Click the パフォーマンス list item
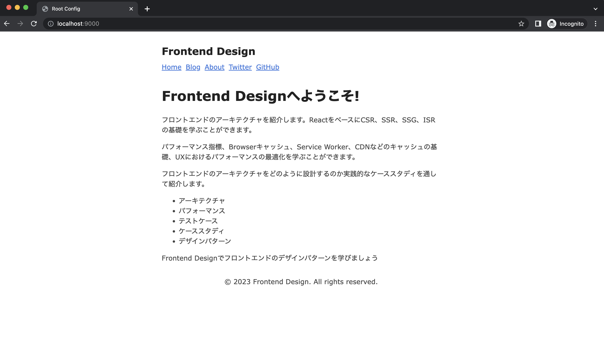 [201, 211]
